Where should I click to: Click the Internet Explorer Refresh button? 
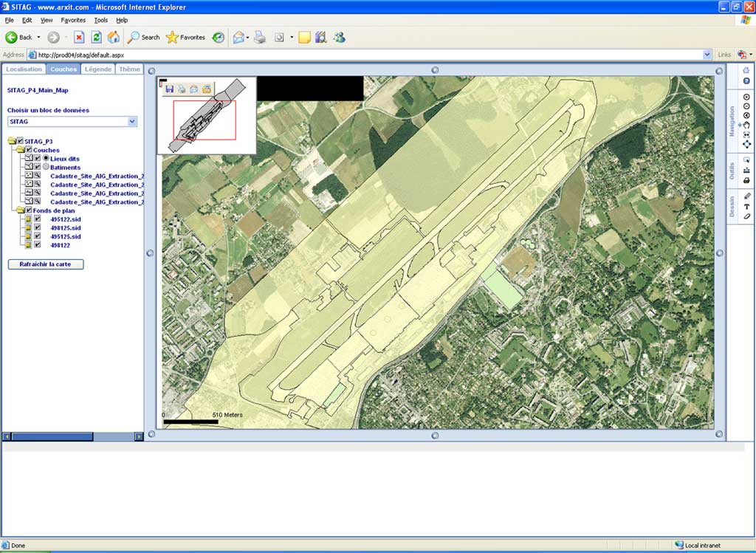coord(96,37)
